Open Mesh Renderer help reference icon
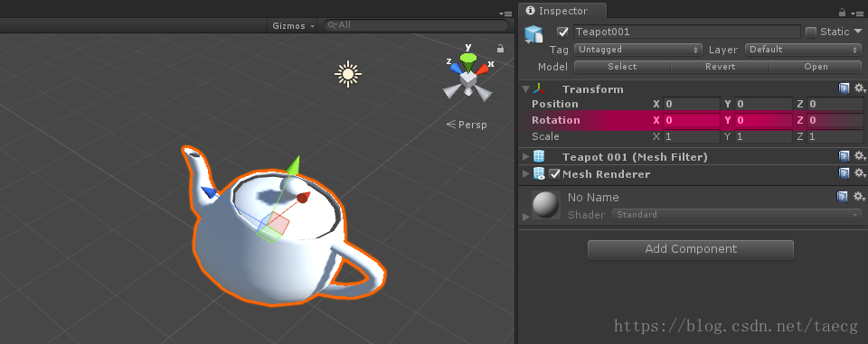Screen dimensions: 868x344 point(844,173)
